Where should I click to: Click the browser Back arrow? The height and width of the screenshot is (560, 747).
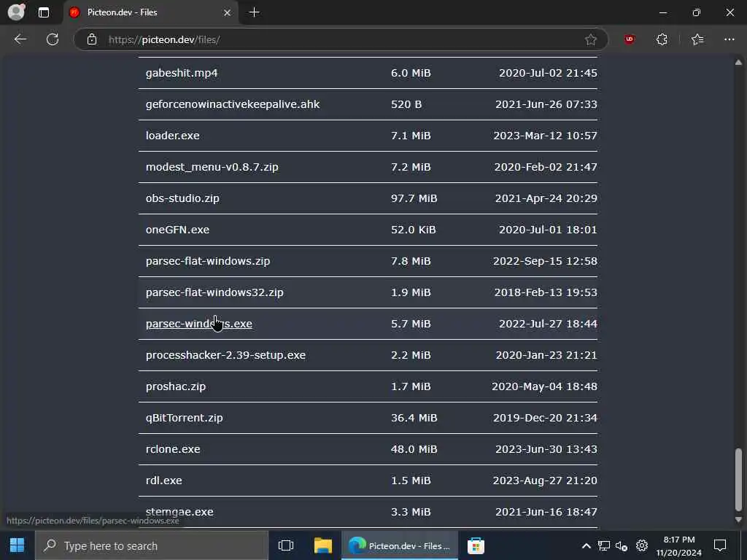click(x=20, y=39)
